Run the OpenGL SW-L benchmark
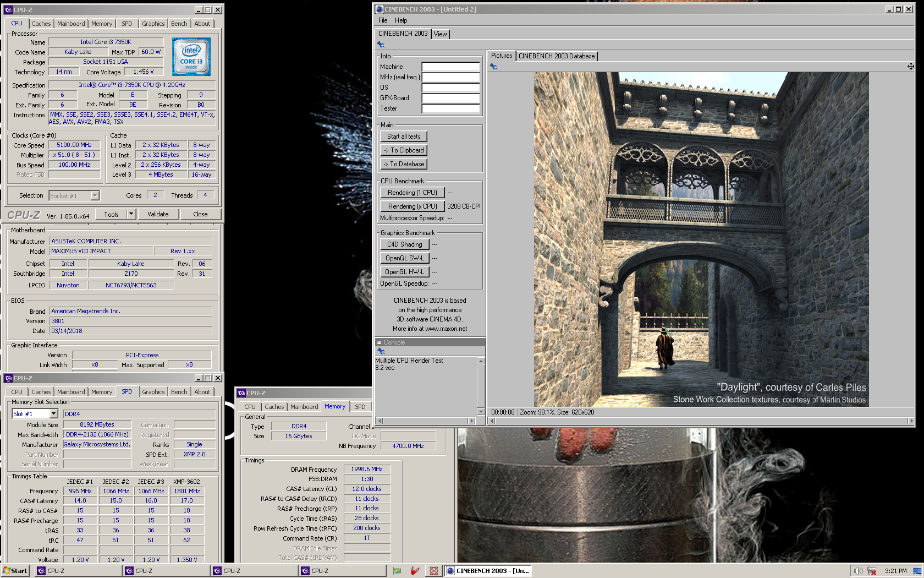Screen dimensions: 924x578 click(x=405, y=258)
